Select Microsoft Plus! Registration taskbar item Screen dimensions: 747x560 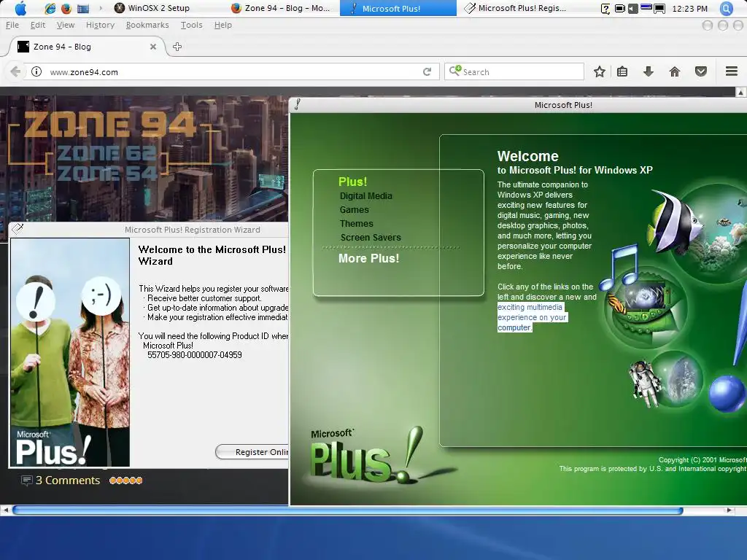pyautogui.click(x=515, y=8)
